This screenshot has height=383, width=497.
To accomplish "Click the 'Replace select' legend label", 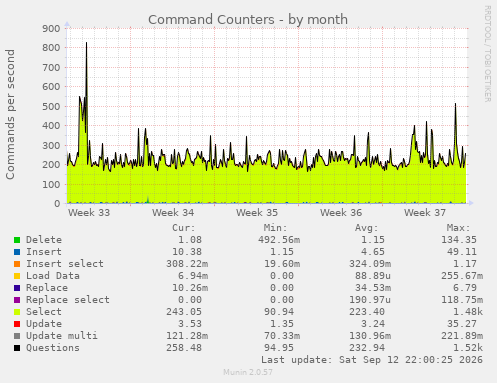I will pyautogui.click(x=68, y=300).
